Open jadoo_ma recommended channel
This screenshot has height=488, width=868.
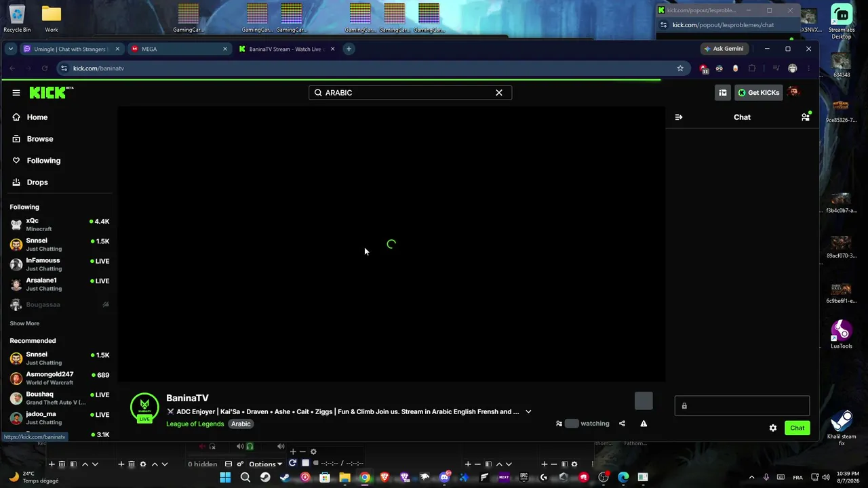(59, 418)
